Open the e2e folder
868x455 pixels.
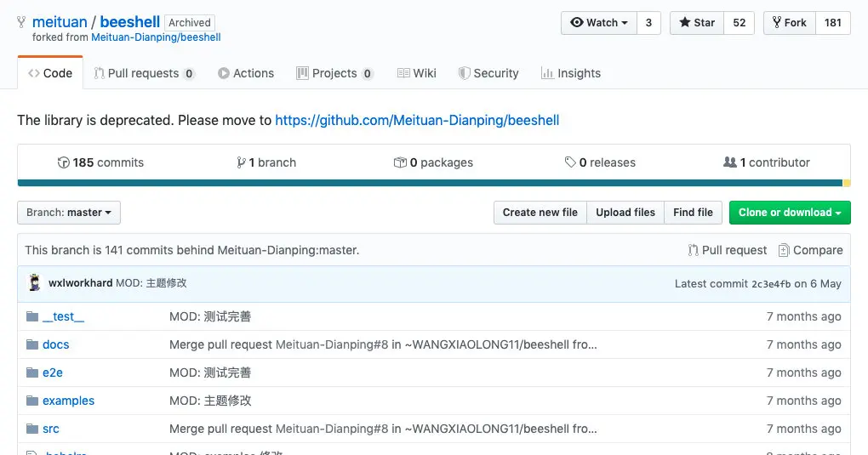point(53,373)
